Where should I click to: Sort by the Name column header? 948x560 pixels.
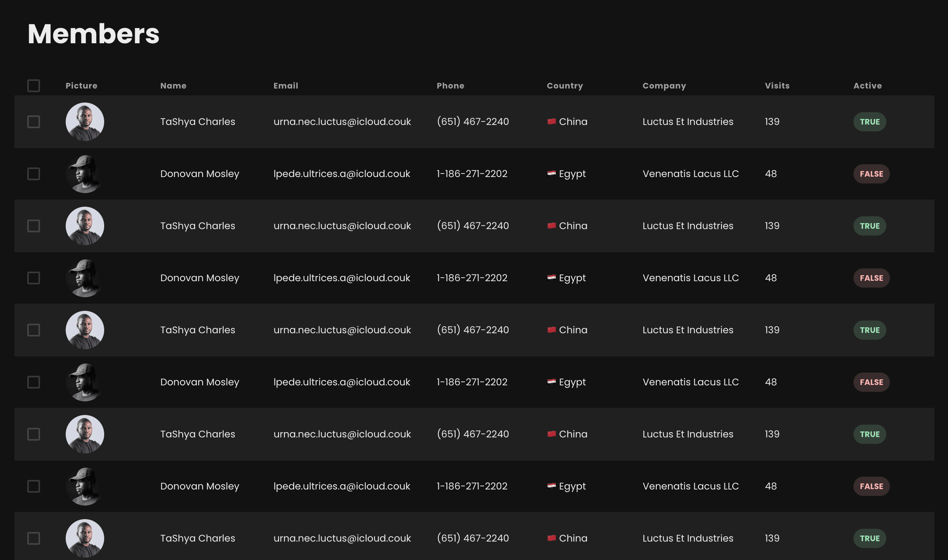pos(173,86)
